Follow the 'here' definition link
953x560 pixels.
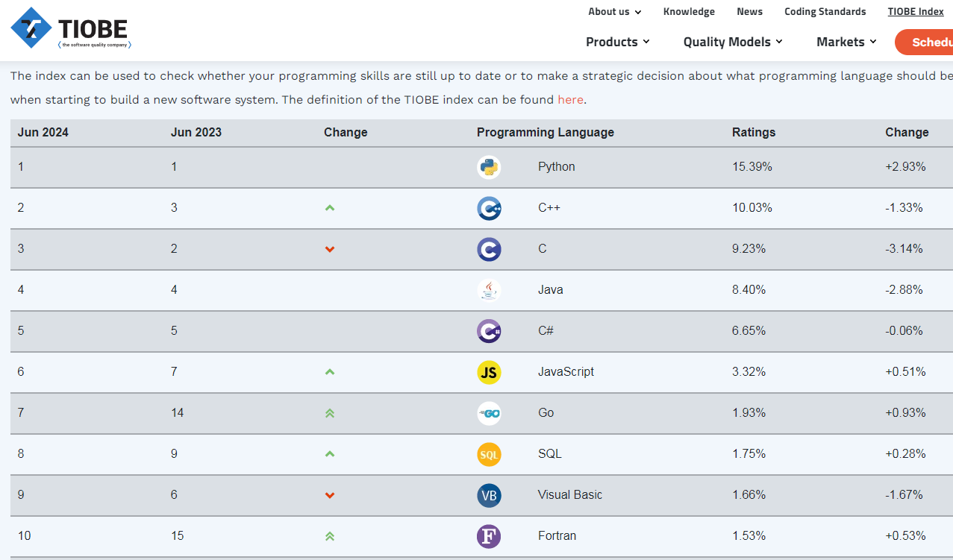[570, 100]
